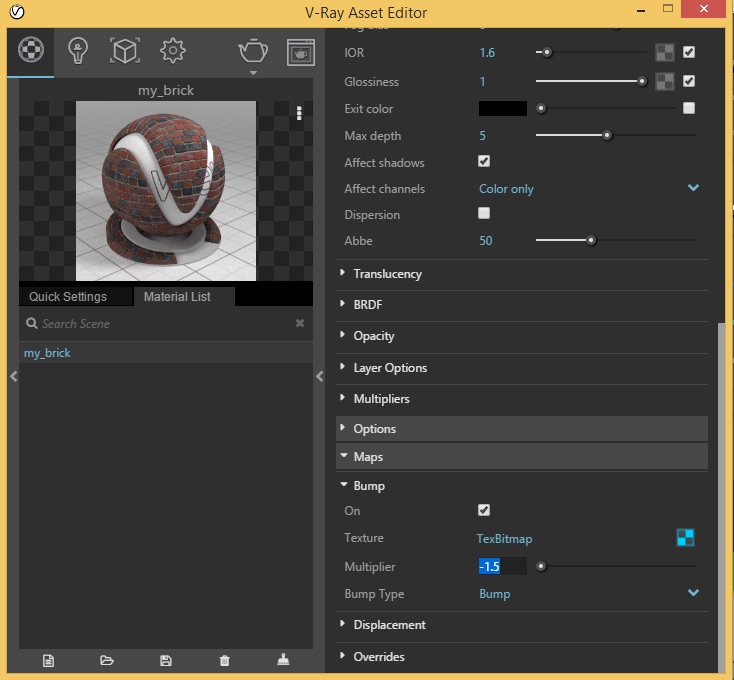Show the frame buffer window icon
Viewport: 734px width, 680px height.
coord(300,51)
